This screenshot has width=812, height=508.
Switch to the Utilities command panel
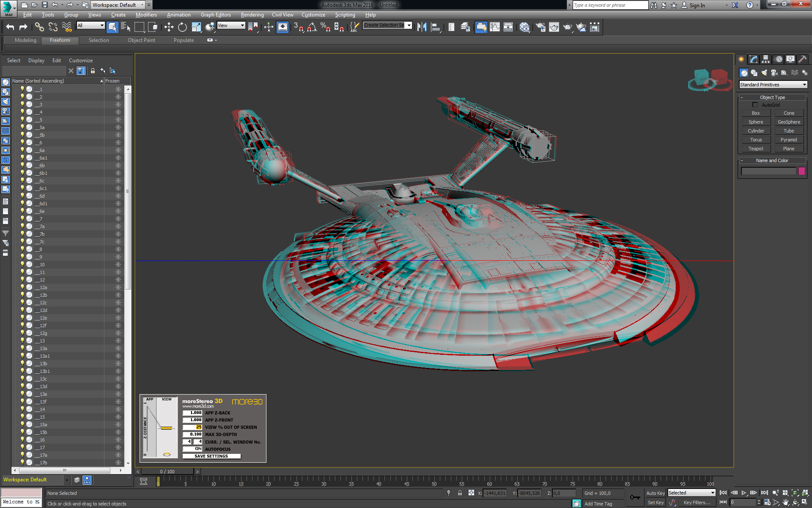[802, 59]
